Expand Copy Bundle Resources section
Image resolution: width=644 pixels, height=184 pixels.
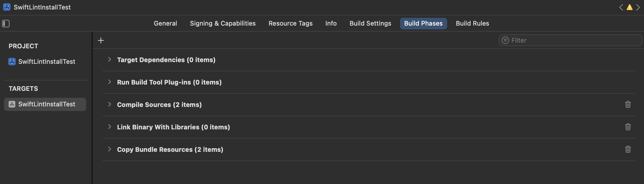tap(109, 149)
